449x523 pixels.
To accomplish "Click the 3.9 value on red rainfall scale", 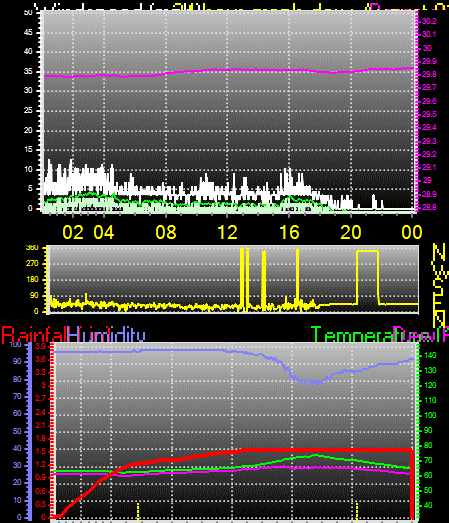I will (x=40, y=346).
